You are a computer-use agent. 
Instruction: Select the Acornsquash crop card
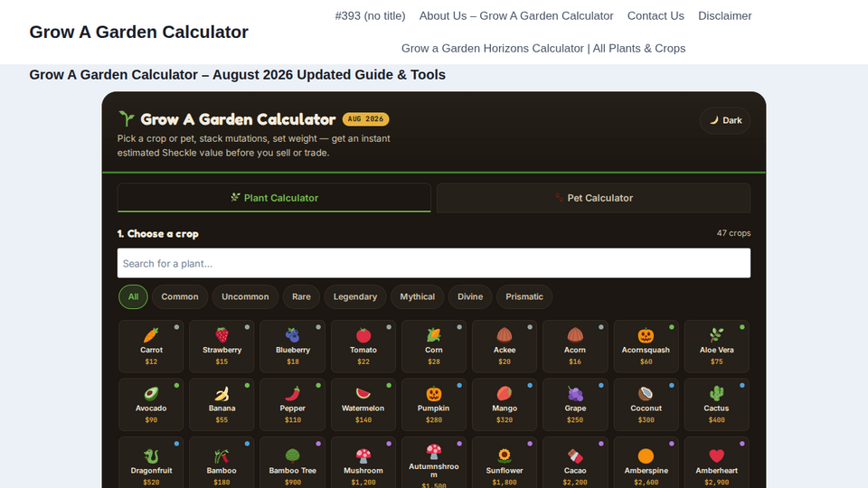(x=646, y=346)
